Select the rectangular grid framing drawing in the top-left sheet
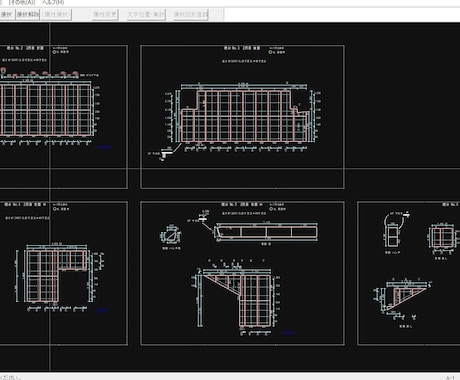This screenshot has height=380, width=460. (x=47, y=110)
